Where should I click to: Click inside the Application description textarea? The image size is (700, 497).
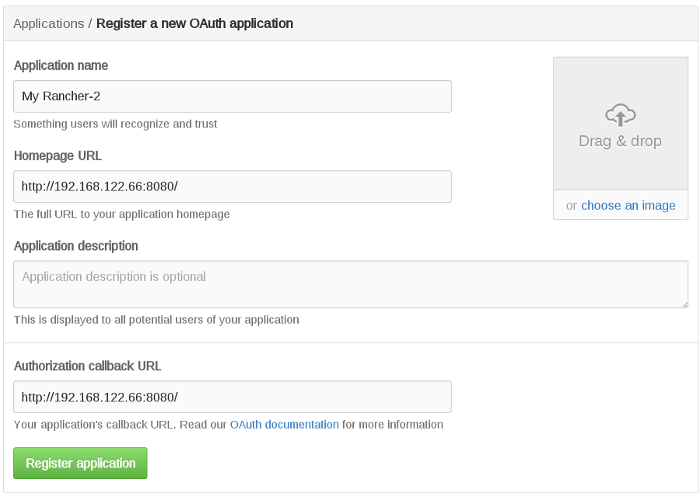[x=350, y=284]
